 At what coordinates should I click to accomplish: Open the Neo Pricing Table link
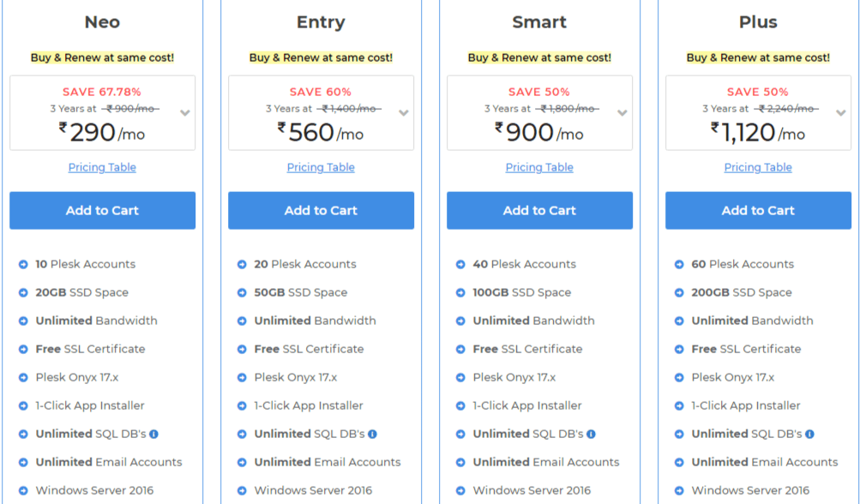tap(102, 167)
